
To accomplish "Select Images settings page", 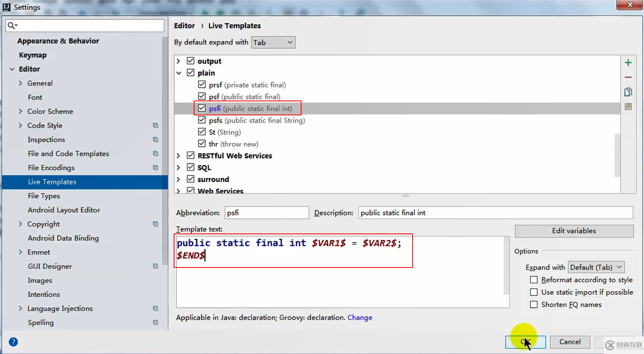I will [40, 280].
